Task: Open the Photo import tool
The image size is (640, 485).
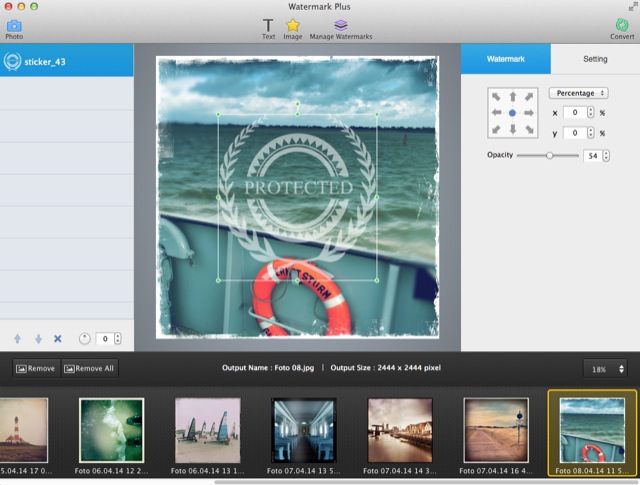Action: tap(14, 30)
